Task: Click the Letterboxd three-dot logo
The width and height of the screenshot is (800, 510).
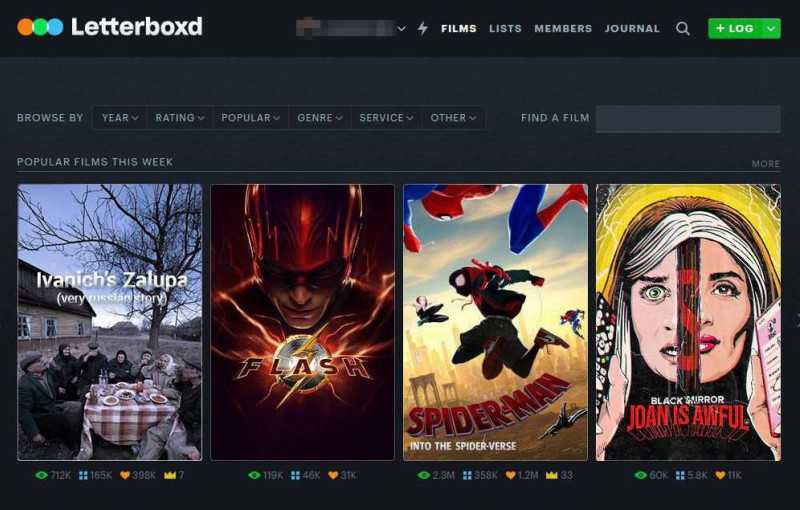Action: click(40, 27)
